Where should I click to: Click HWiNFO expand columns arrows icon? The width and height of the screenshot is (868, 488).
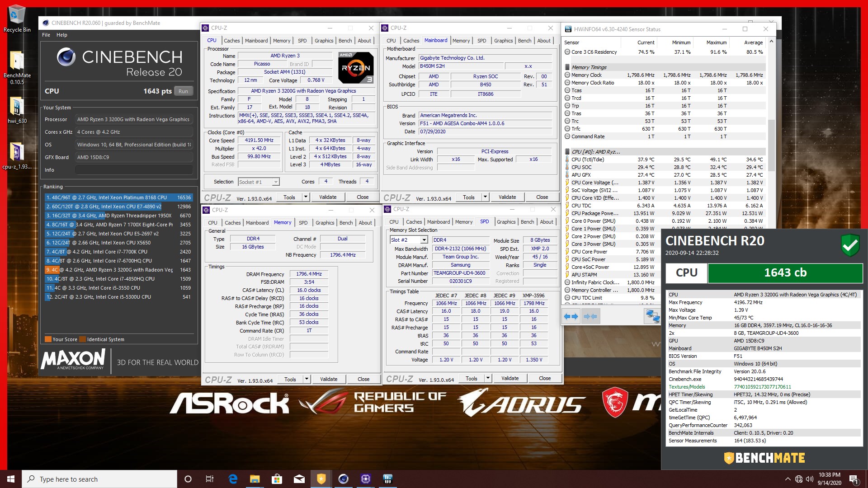pos(571,317)
